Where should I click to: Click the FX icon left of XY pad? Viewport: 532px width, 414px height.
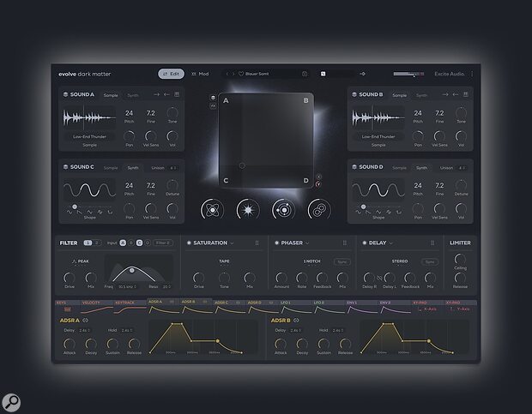[x=213, y=106]
